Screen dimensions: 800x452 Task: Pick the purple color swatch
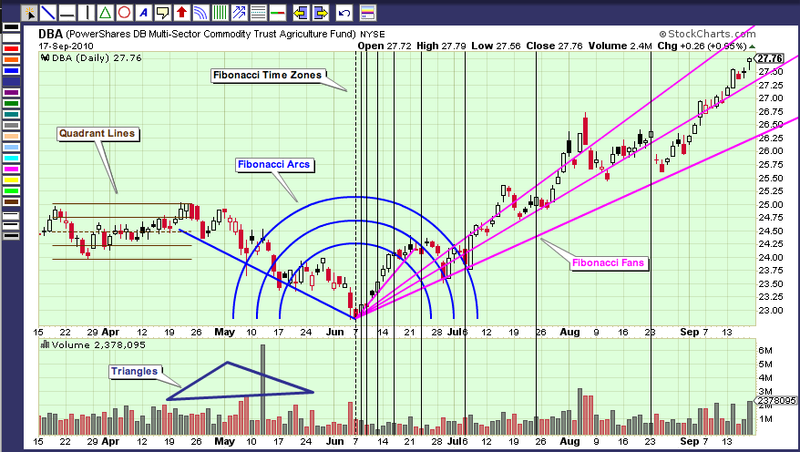11,93
